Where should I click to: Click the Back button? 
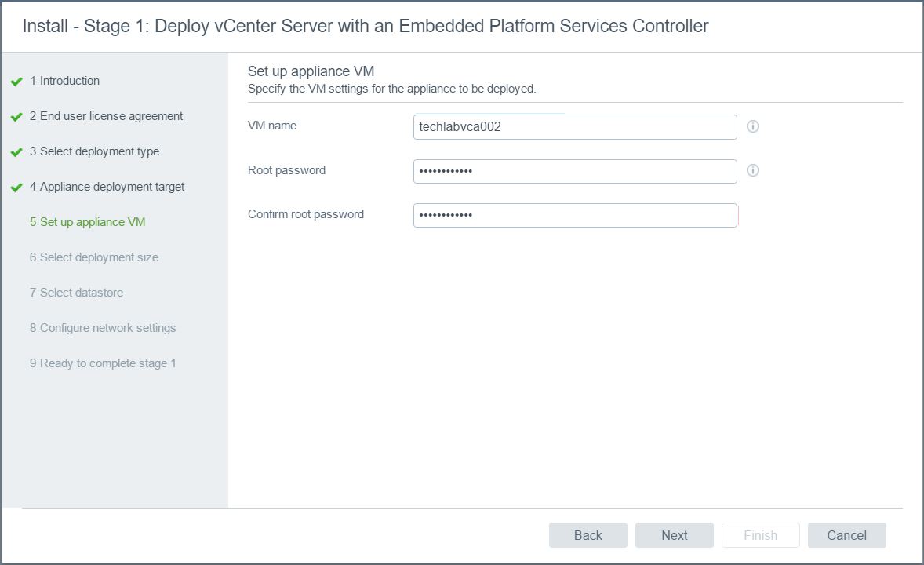click(588, 535)
